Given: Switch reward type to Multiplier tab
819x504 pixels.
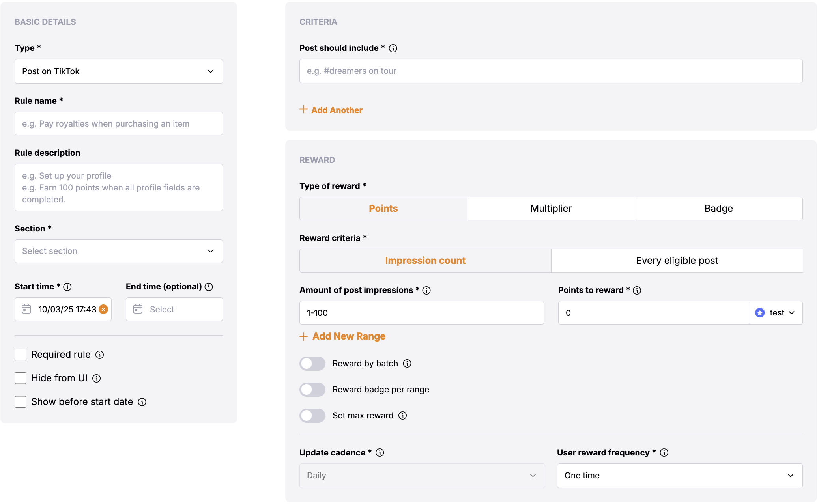Looking at the screenshot, I should click(x=551, y=209).
